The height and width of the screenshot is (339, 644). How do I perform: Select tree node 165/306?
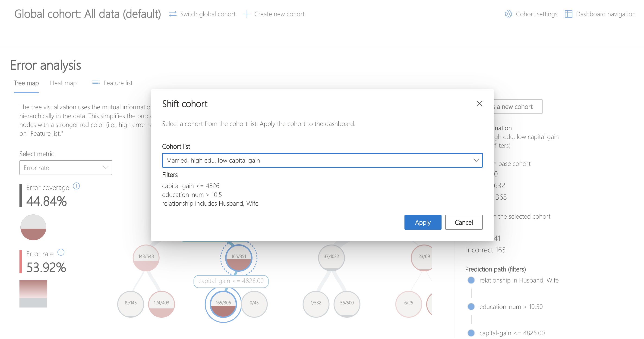click(x=223, y=304)
